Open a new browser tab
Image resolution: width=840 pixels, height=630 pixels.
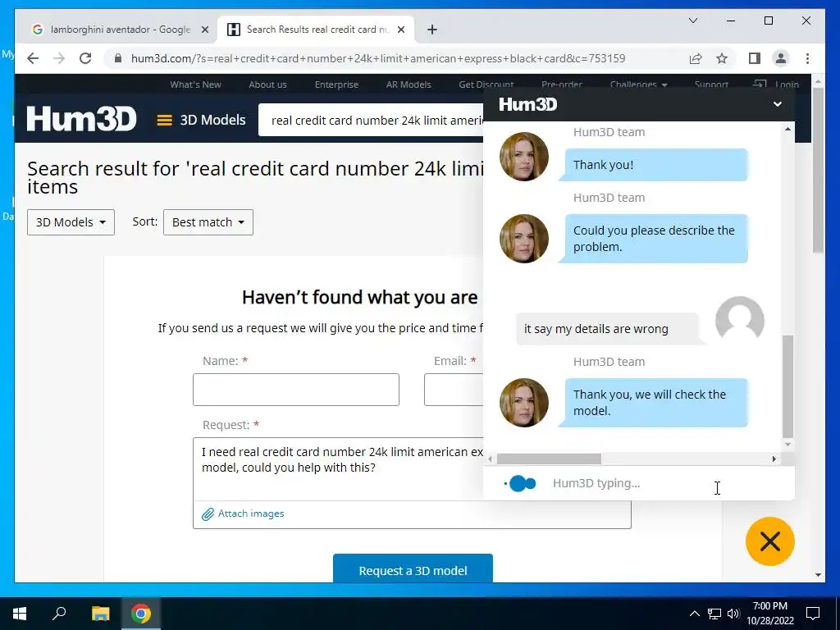(x=432, y=30)
